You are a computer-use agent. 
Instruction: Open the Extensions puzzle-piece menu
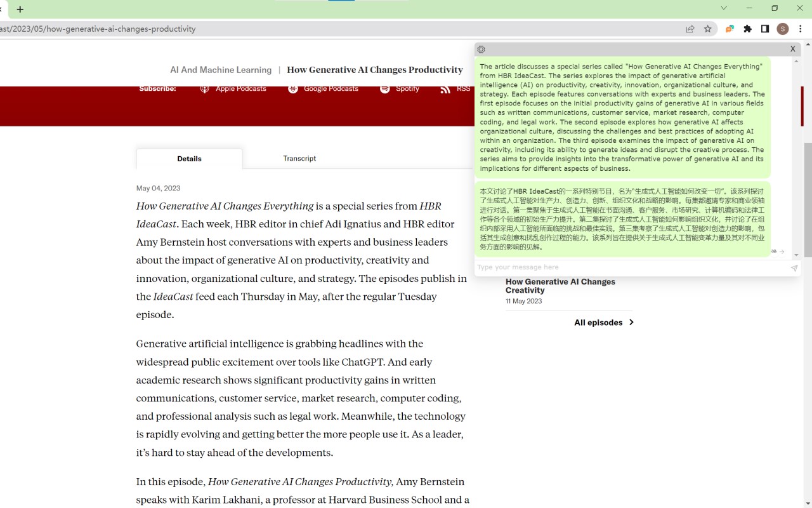(747, 29)
